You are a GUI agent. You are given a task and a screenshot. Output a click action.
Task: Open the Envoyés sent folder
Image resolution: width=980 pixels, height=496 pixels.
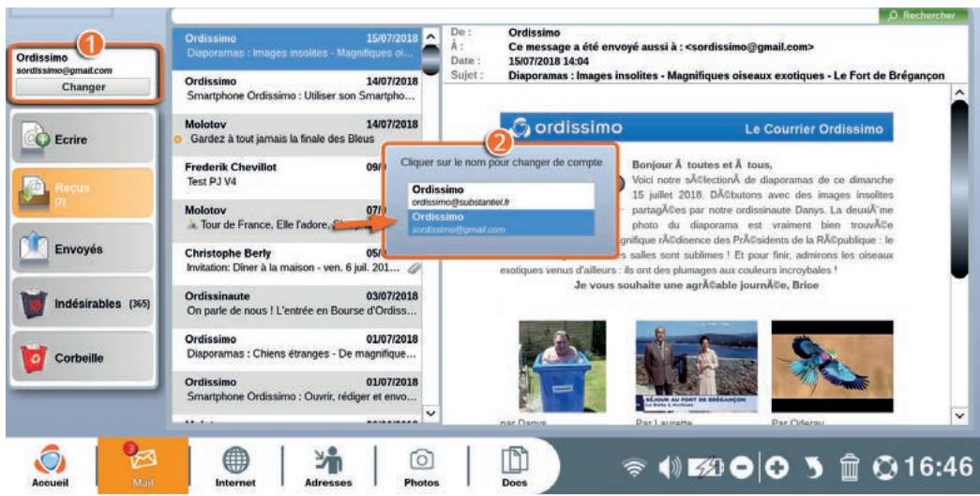[x=83, y=248]
